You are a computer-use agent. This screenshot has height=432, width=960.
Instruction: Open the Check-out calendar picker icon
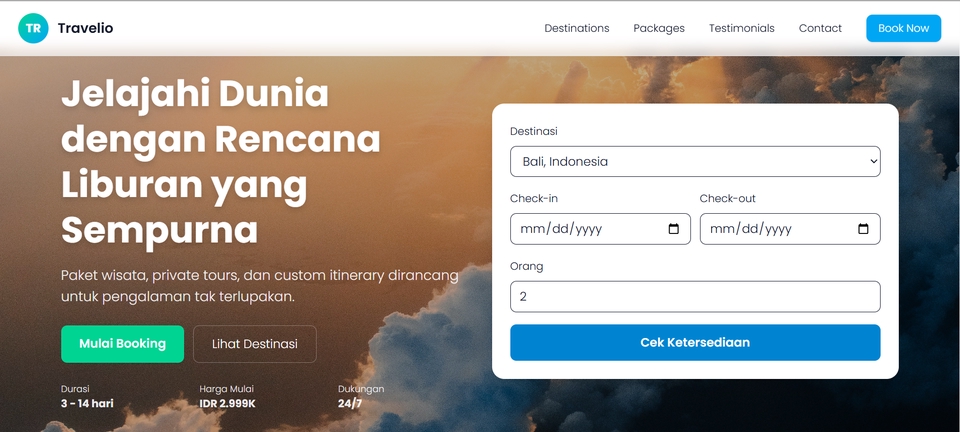(863, 229)
